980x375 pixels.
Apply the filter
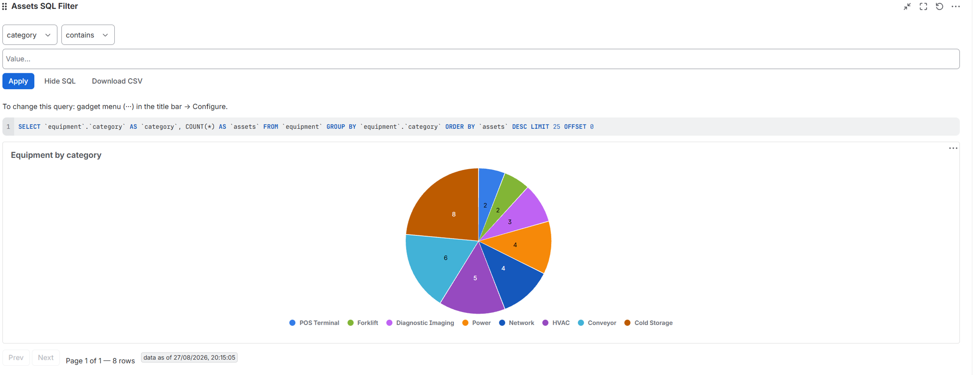[x=18, y=81]
